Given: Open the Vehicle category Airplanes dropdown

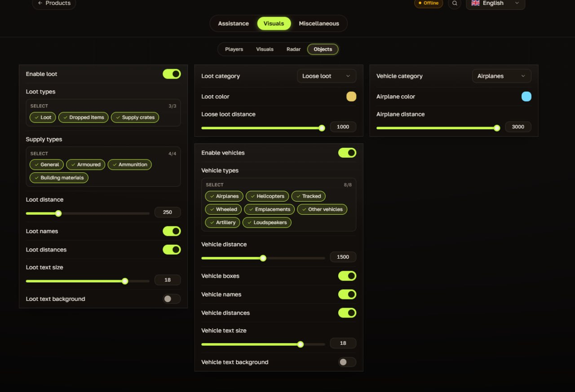Looking at the screenshot, I should pos(502,76).
